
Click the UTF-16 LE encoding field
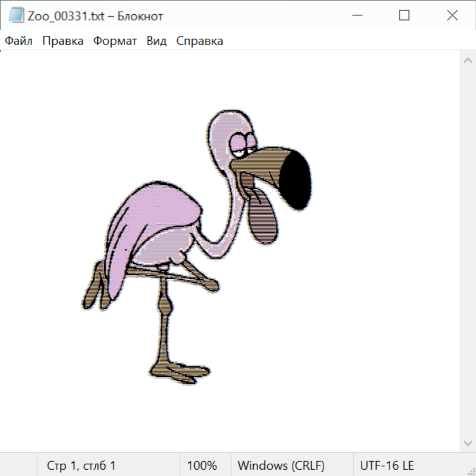387,465
